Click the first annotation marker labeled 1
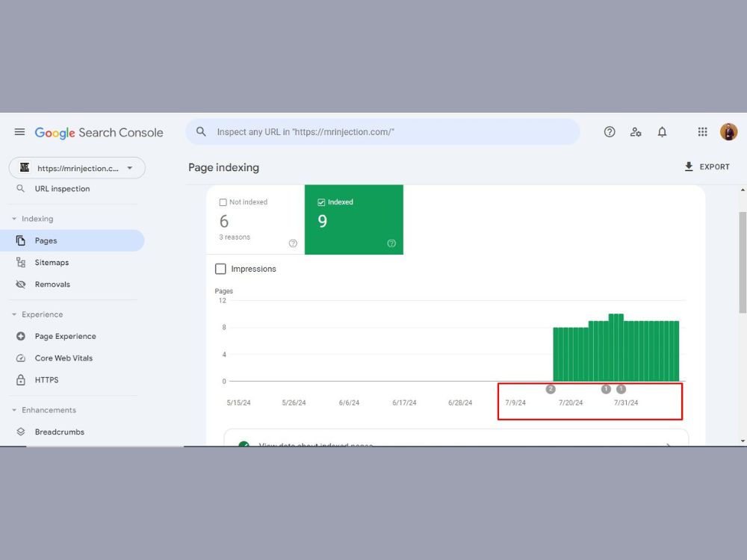 tap(606, 389)
